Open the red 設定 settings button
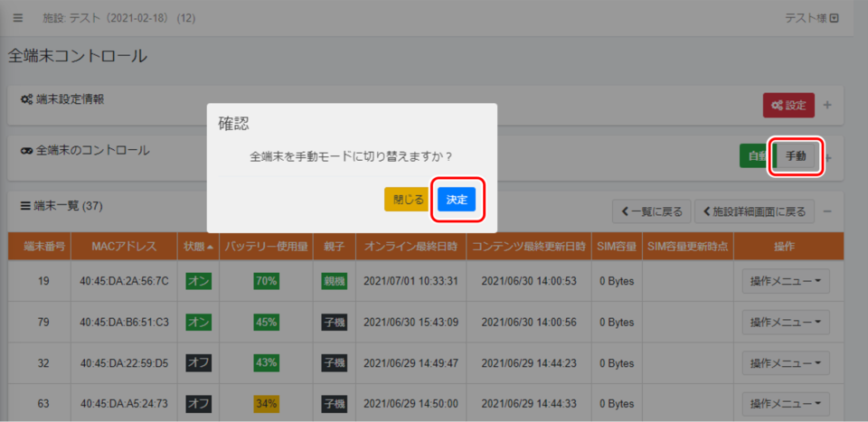The height and width of the screenshot is (422, 868). click(788, 105)
